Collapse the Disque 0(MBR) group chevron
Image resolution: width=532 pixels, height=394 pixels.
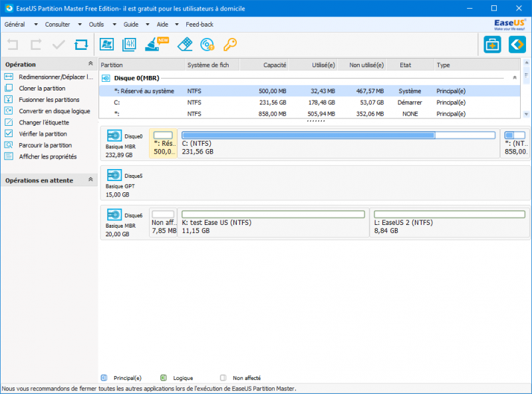pos(515,78)
